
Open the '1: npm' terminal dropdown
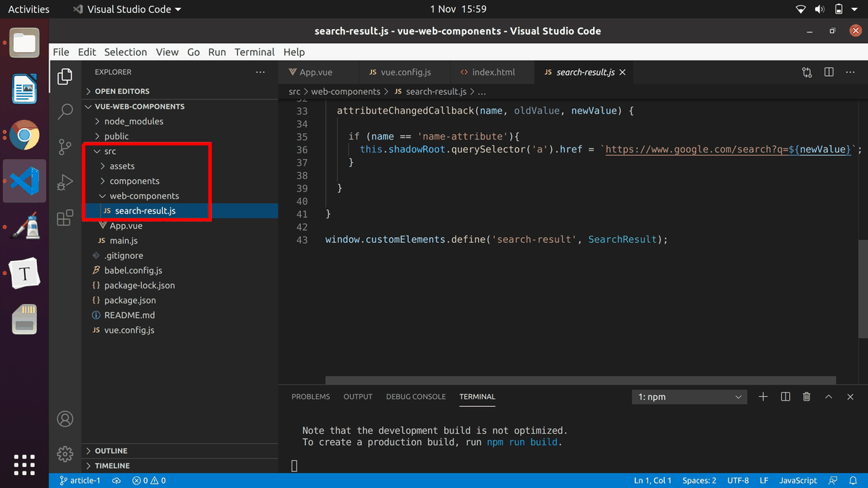tap(689, 396)
